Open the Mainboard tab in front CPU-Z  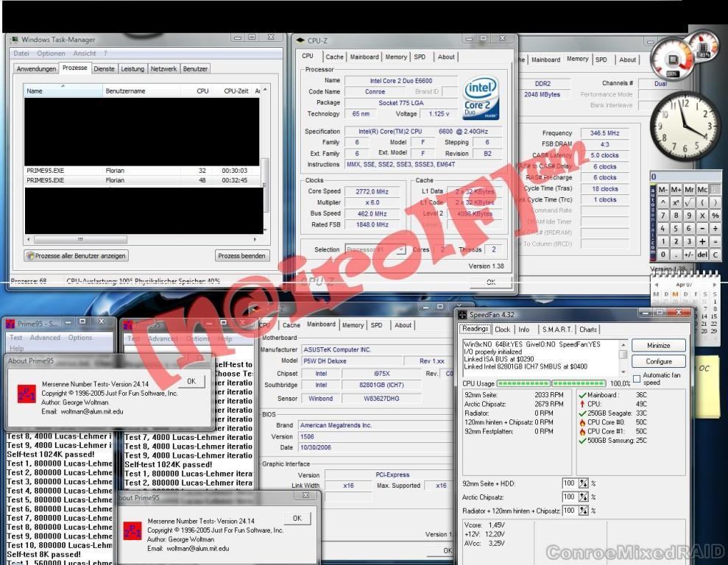364,57
